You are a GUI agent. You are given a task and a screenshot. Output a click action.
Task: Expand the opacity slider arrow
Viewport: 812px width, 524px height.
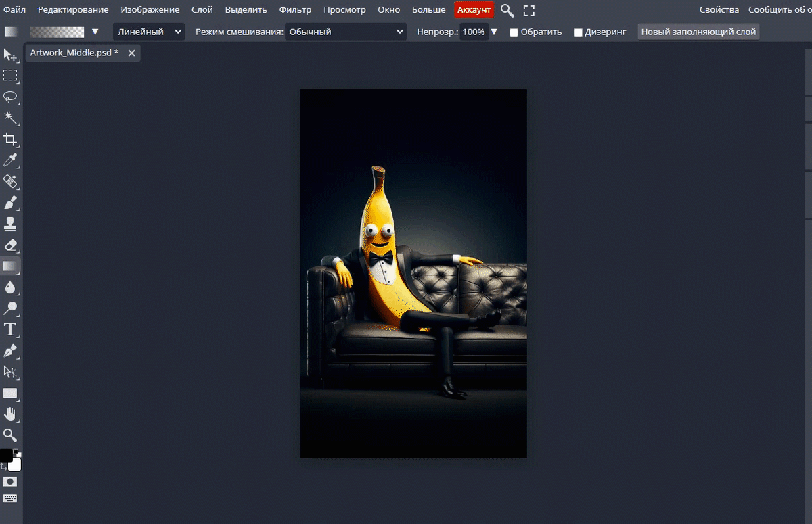pyautogui.click(x=494, y=32)
